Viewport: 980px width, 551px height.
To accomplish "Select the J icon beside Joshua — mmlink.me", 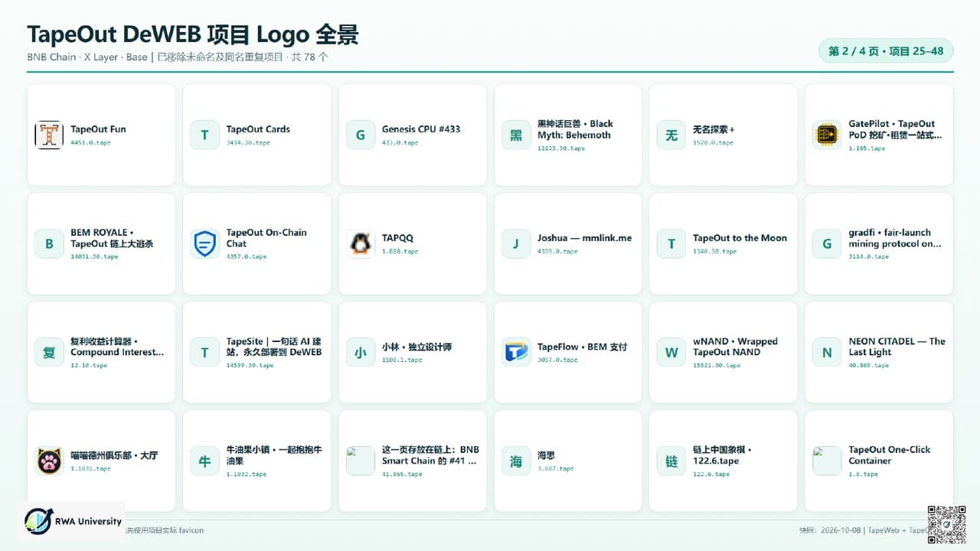I will [516, 244].
